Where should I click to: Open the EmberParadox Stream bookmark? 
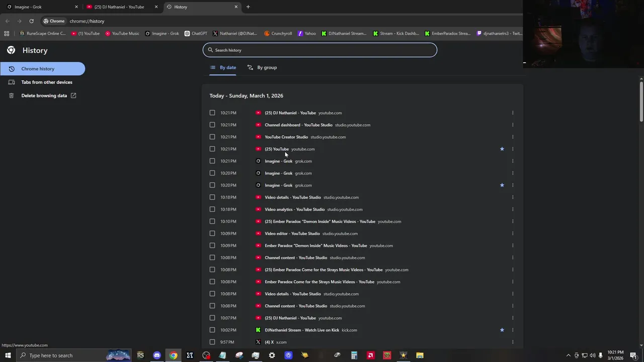(x=448, y=34)
